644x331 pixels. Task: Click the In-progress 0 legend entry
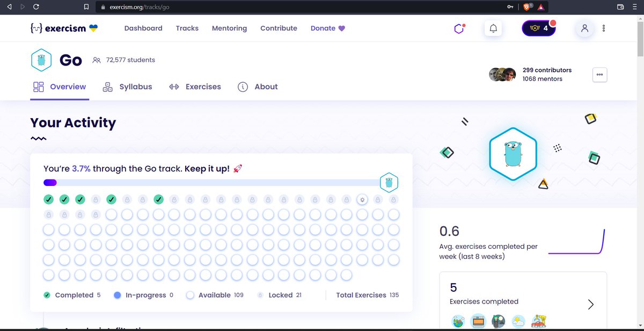[x=143, y=295]
